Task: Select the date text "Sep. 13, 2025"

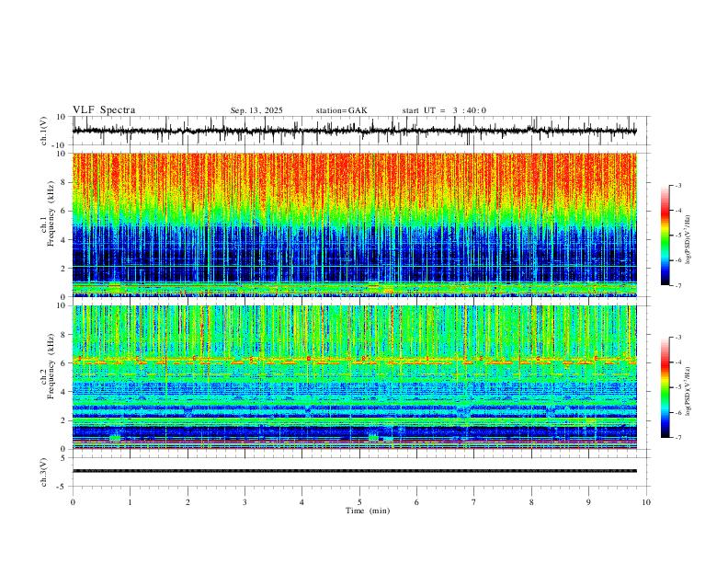Action: (x=256, y=110)
